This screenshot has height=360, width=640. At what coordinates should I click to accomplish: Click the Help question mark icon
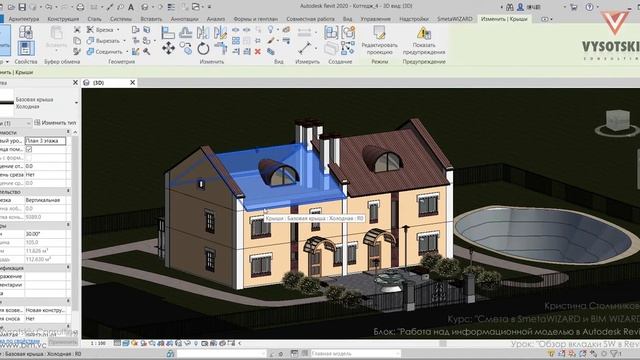tap(589, 7)
